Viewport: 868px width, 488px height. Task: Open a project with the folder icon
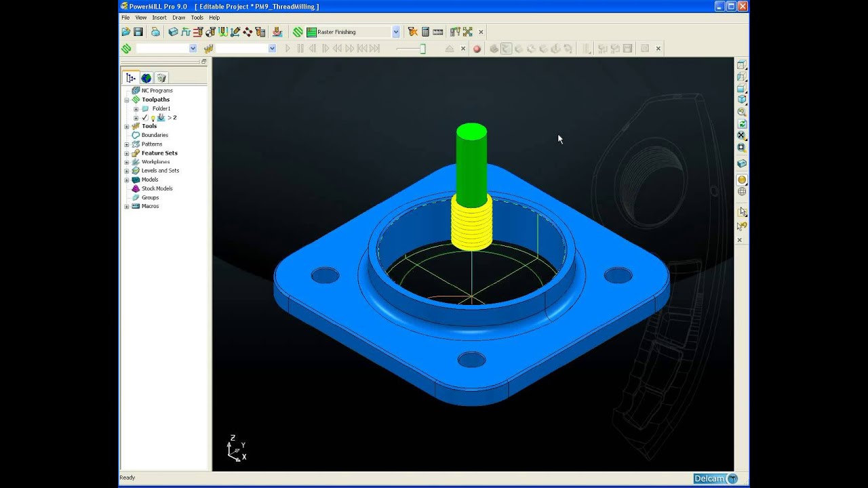126,32
